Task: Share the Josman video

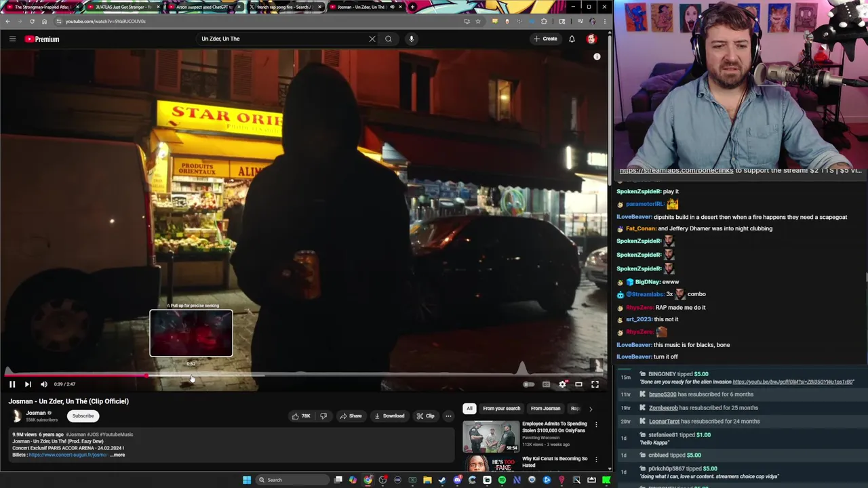Action: click(x=351, y=416)
